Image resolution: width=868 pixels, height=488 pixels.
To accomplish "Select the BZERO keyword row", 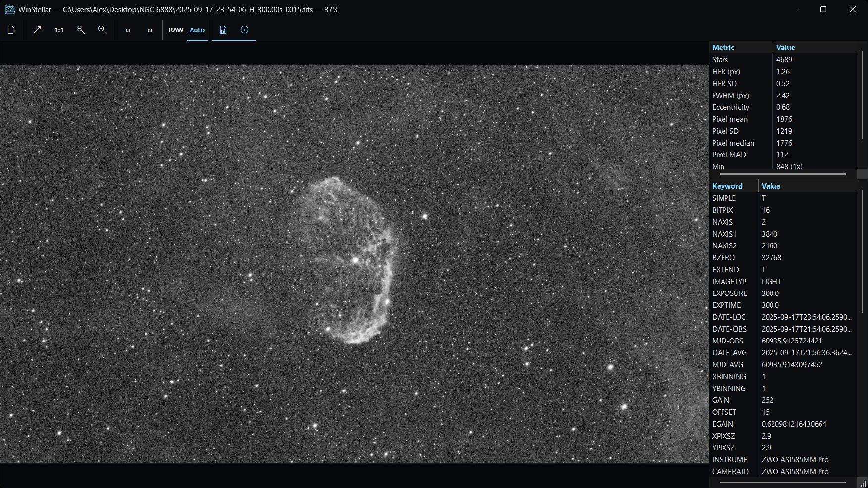I will point(783,257).
